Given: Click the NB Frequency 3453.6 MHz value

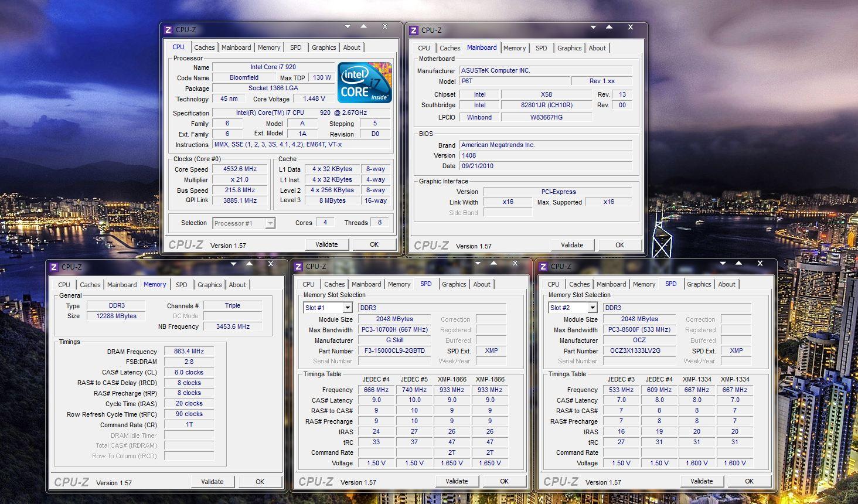Looking at the screenshot, I should (233, 326).
